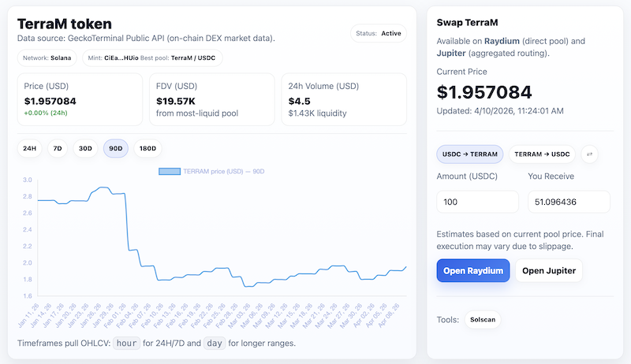Click the Mint address chip
631x364 pixels.
tap(152, 58)
